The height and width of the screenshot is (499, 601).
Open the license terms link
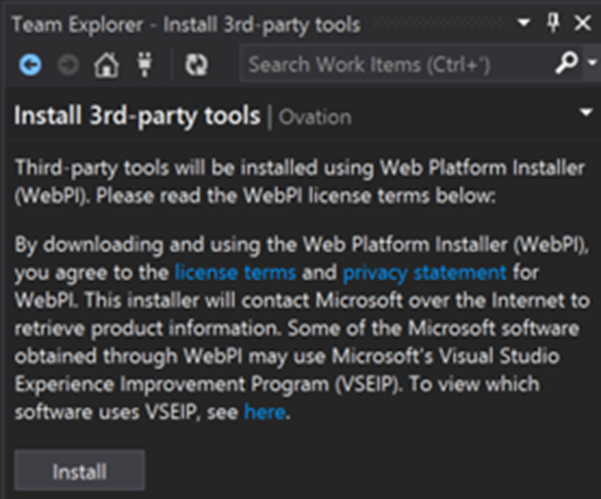[x=235, y=273]
